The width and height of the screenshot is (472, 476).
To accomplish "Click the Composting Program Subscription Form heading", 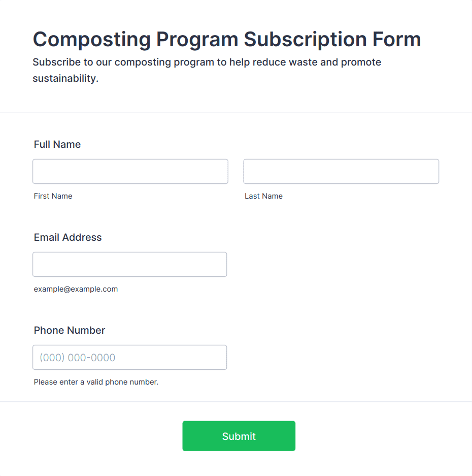I will (x=227, y=40).
